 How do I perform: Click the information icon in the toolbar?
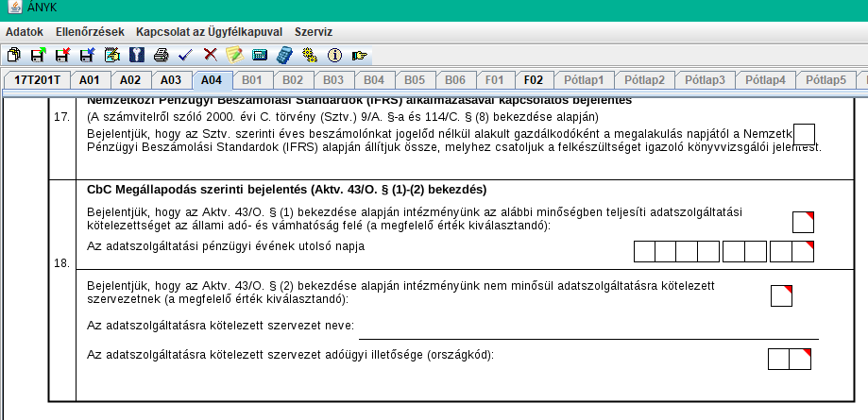pos(333,55)
